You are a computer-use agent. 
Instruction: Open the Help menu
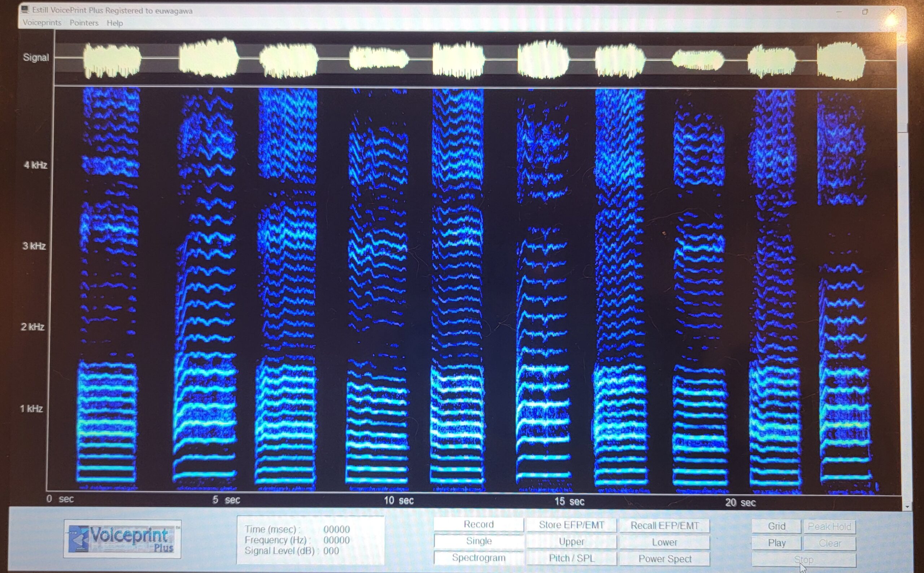coord(115,23)
